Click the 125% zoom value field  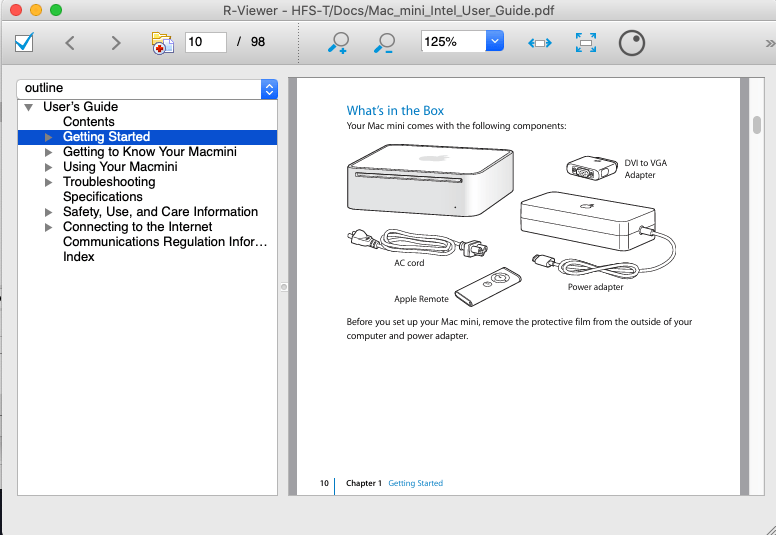453,42
